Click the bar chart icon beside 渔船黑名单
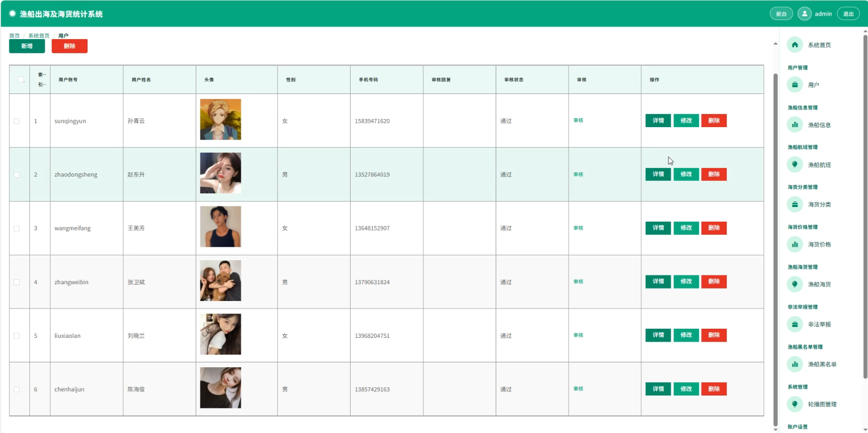This screenshot has width=868, height=433. [x=795, y=364]
